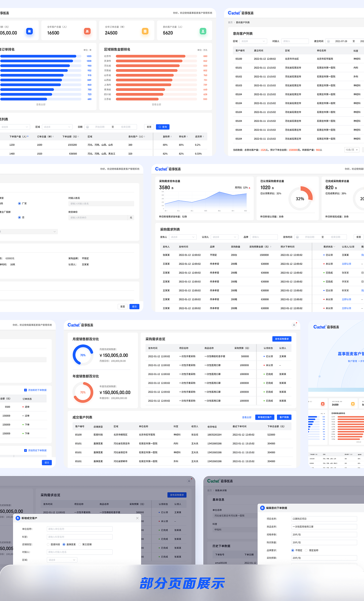
Task: Click 首页 breadcrumb in 销售单详情 window
Action: point(210,491)
